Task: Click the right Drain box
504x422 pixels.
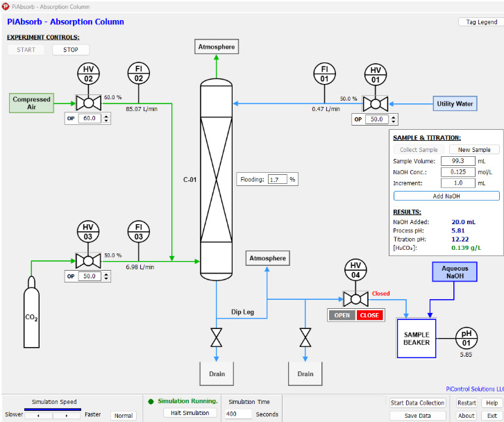Action: (305, 374)
